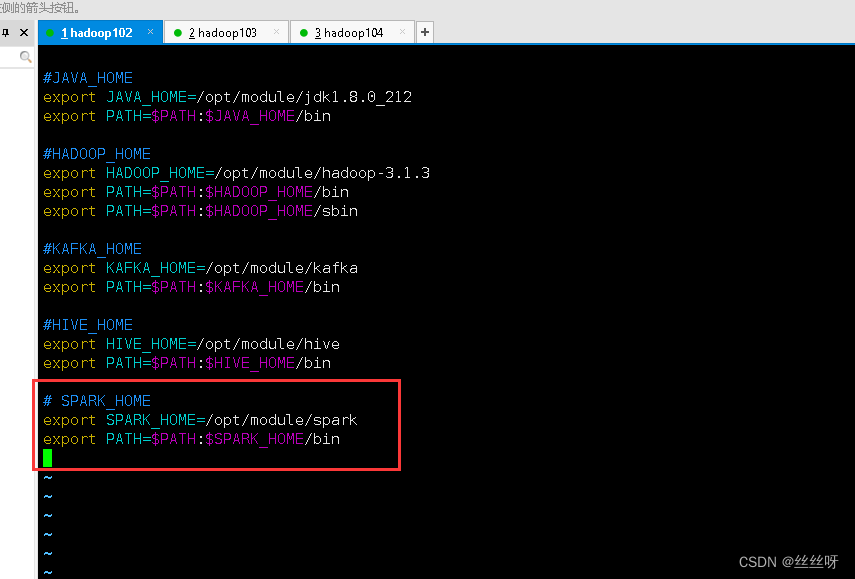Click the PATH=$PATH:$HADOOP_HOME/sbin line
855x579 pixels.
click(201, 211)
